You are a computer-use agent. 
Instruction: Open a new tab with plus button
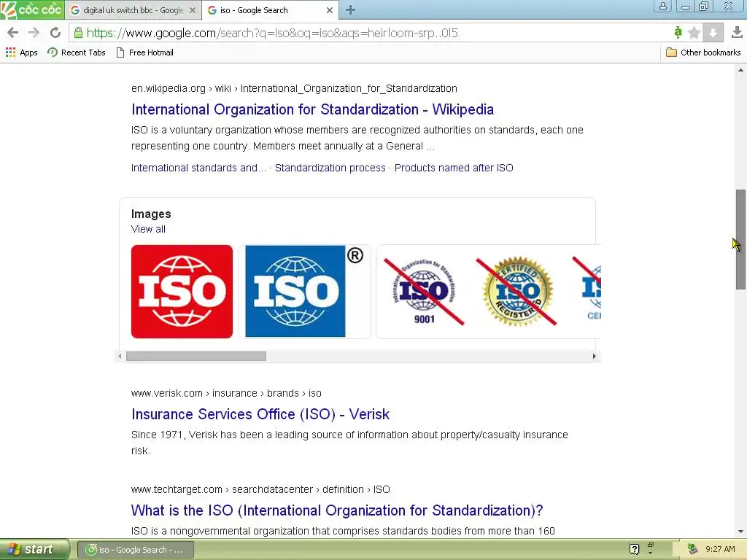[350, 10]
